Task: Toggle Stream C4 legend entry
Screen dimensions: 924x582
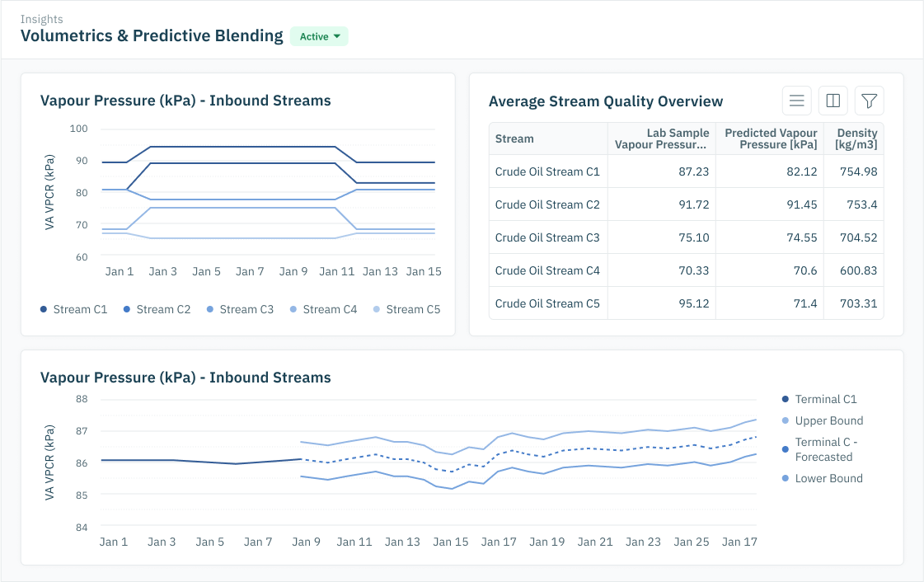Action: pos(323,309)
